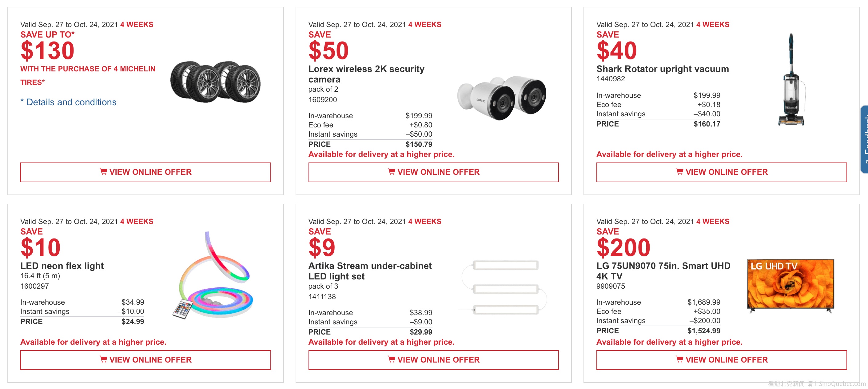View online offer for Lorex security camera
The height and width of the screenshot is (389, 868).
[433, 172]
